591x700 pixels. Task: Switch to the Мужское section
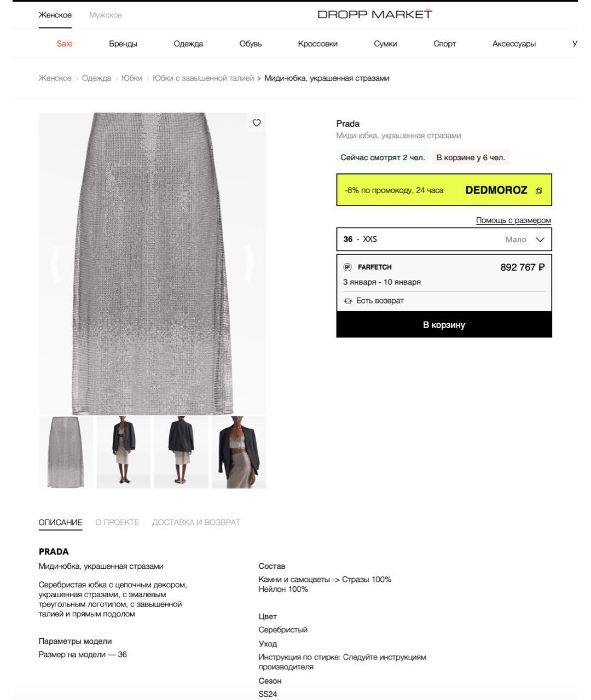(x=106, y=15)
